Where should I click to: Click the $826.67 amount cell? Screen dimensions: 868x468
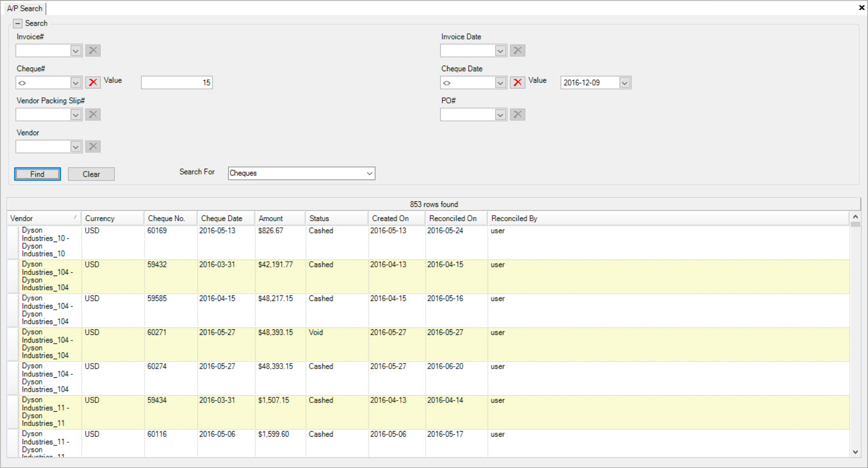click(281, 243)
